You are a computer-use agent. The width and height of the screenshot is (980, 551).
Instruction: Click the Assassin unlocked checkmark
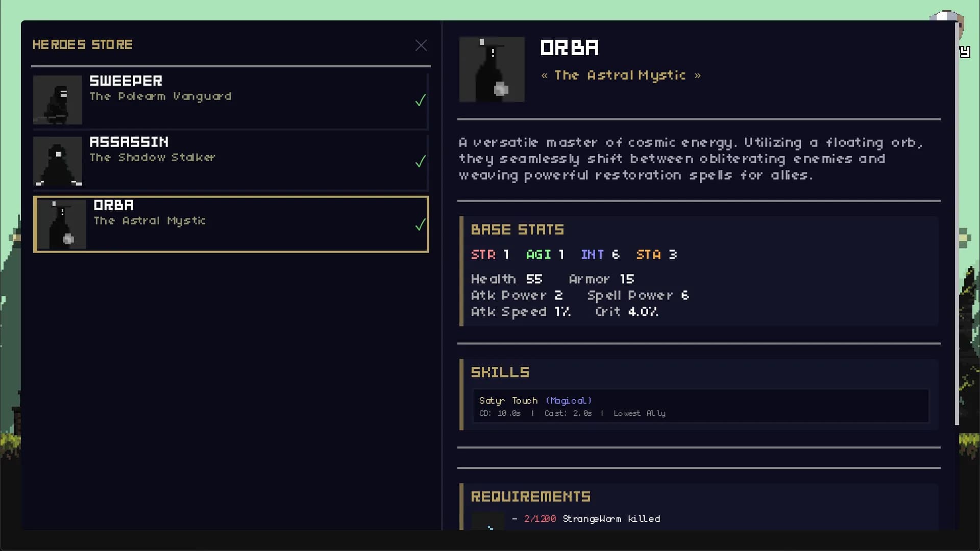(421, 162)
